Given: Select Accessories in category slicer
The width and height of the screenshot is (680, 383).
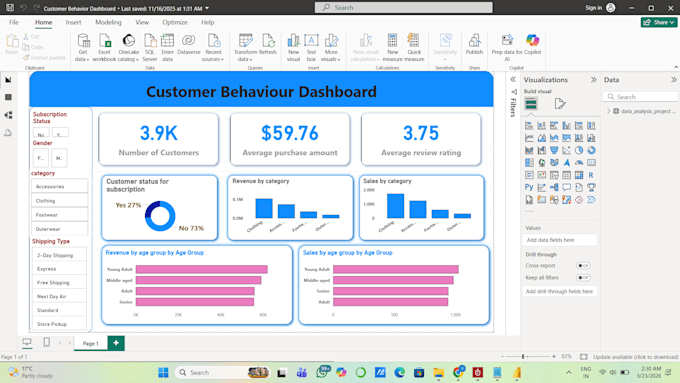Looking at the screenshot, I should pos(59,186).
